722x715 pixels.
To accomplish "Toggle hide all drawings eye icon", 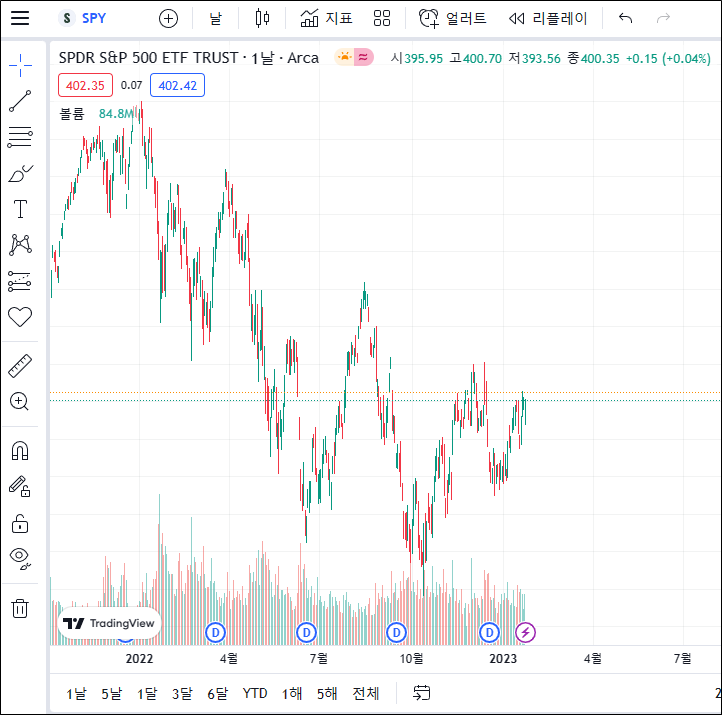I will pyautogui.click(x=20, y=558).
